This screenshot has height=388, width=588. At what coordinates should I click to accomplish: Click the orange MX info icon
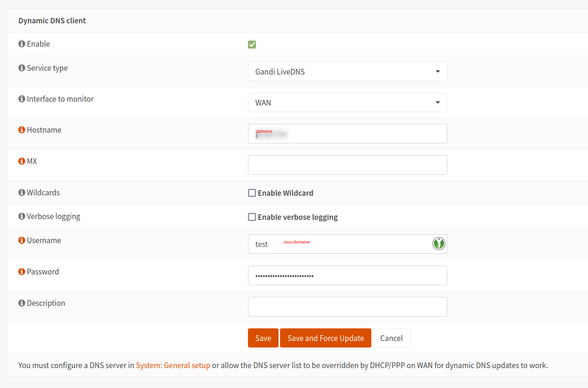(22, 161)
